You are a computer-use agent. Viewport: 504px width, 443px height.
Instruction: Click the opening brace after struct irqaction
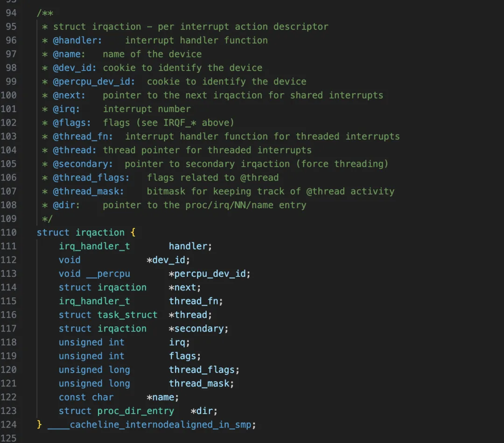[133, 232]
